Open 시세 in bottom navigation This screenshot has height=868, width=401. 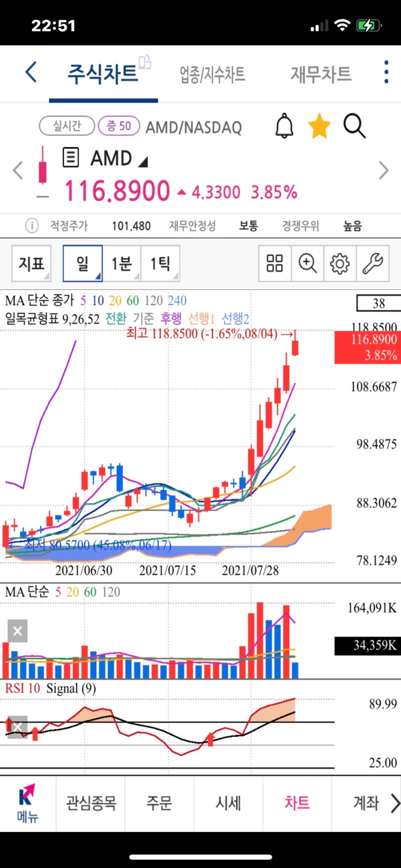(228, 803)
